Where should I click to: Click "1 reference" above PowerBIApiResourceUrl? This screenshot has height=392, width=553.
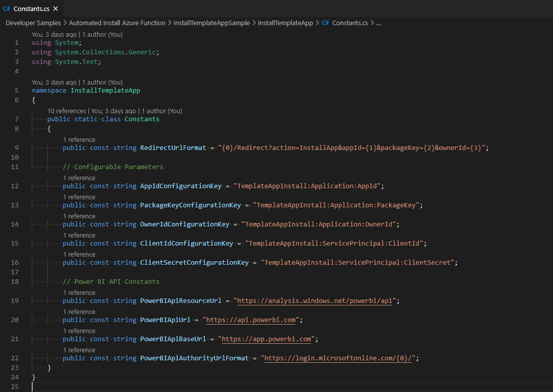click(79, 292)
